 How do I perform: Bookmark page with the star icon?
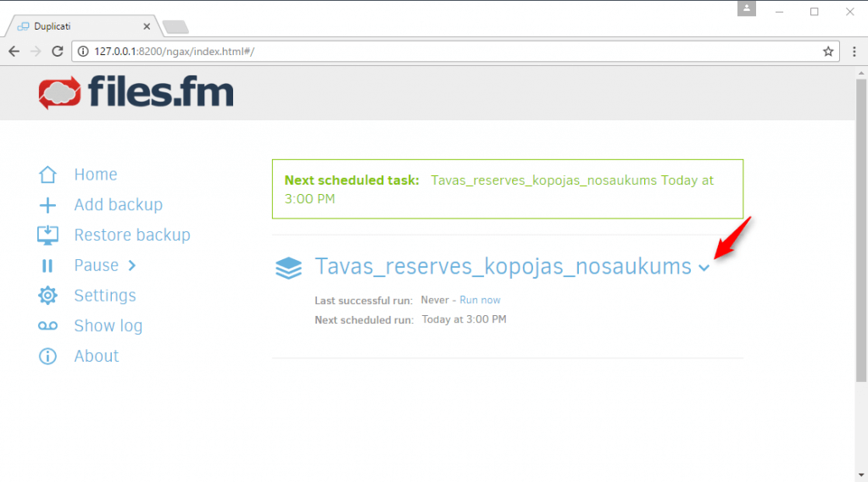pyautogui.click(x=828, y=52)
